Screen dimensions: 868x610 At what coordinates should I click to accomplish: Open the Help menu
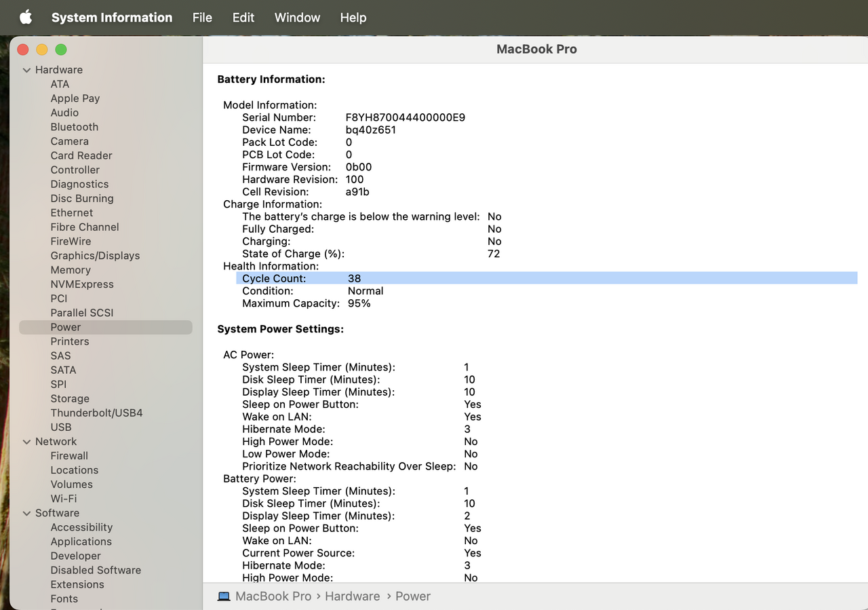(353, 18)
